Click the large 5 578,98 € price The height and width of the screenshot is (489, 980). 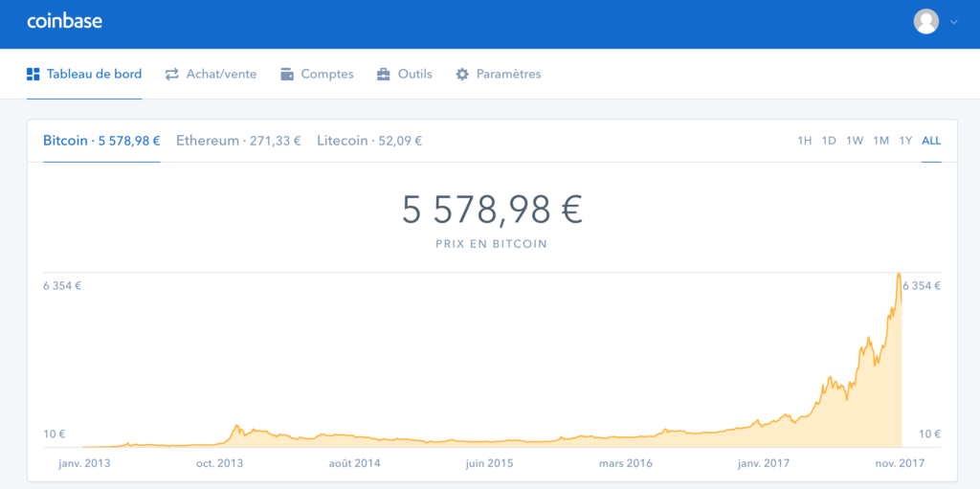coord(492,210)
